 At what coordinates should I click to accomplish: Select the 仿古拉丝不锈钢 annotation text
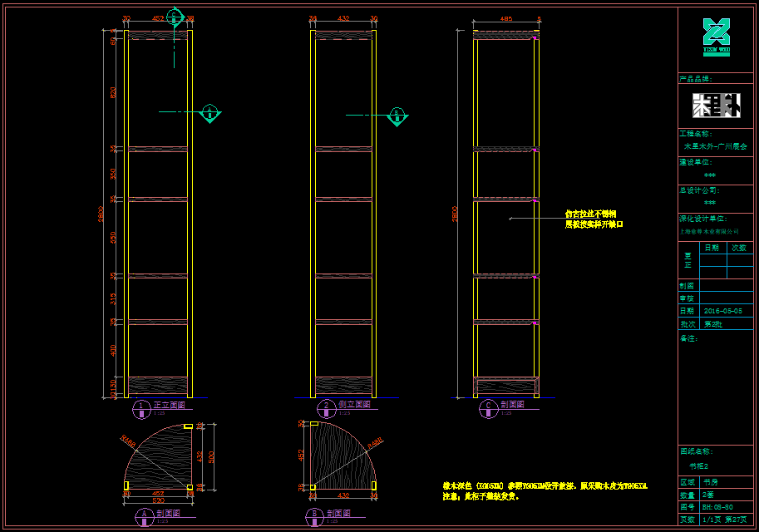point(590,214)
